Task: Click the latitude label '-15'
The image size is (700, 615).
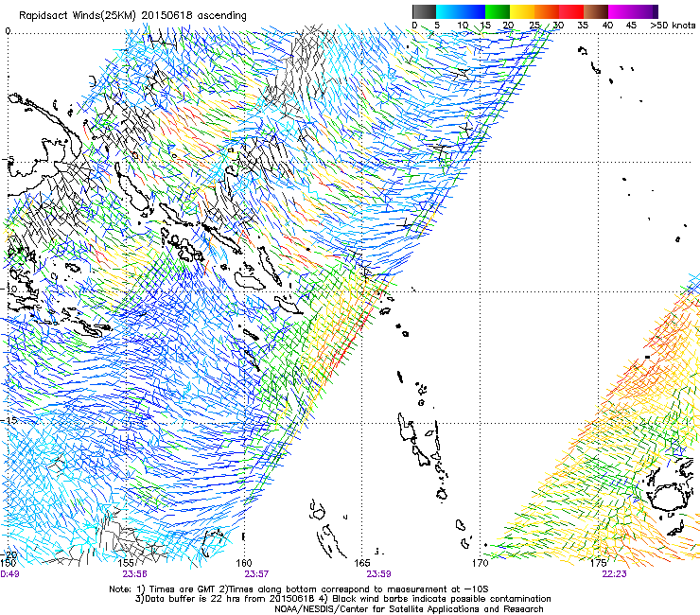Action: (x=9, y=420)
